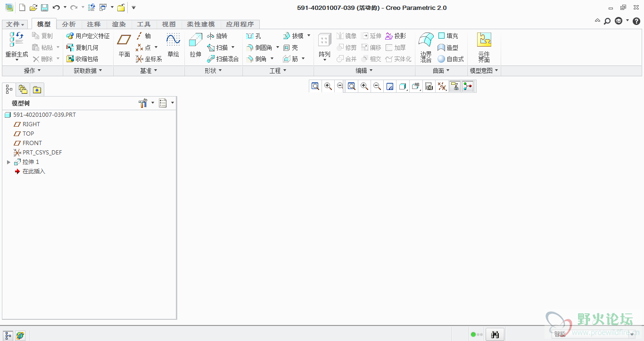Image resolution: width=644 pixels, height=341 pixels.
Task: Click the 自由式 (Freestyle) button
Action: (x=451, y=59)
